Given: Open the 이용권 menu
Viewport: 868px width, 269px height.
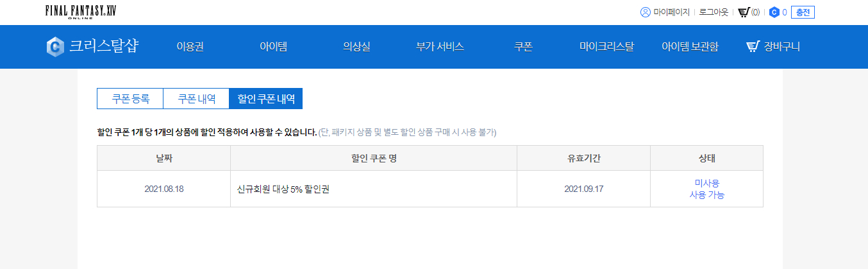Looking at the screenshot, I should (190, 47).
